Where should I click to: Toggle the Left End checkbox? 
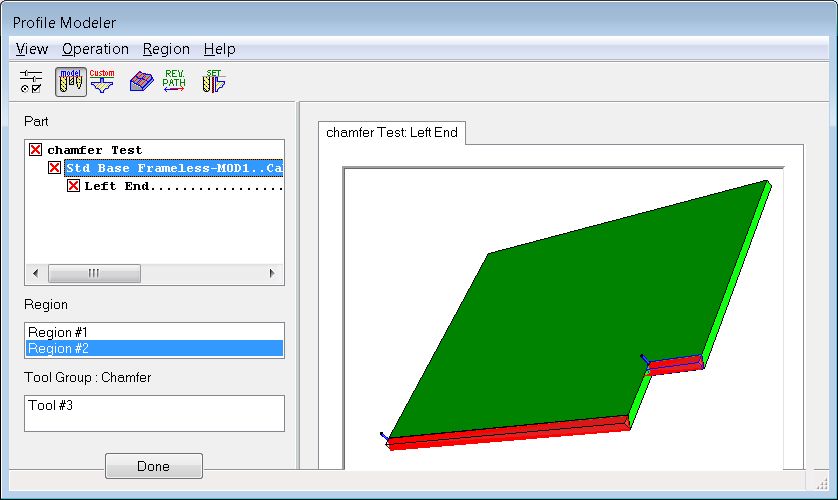73,186
